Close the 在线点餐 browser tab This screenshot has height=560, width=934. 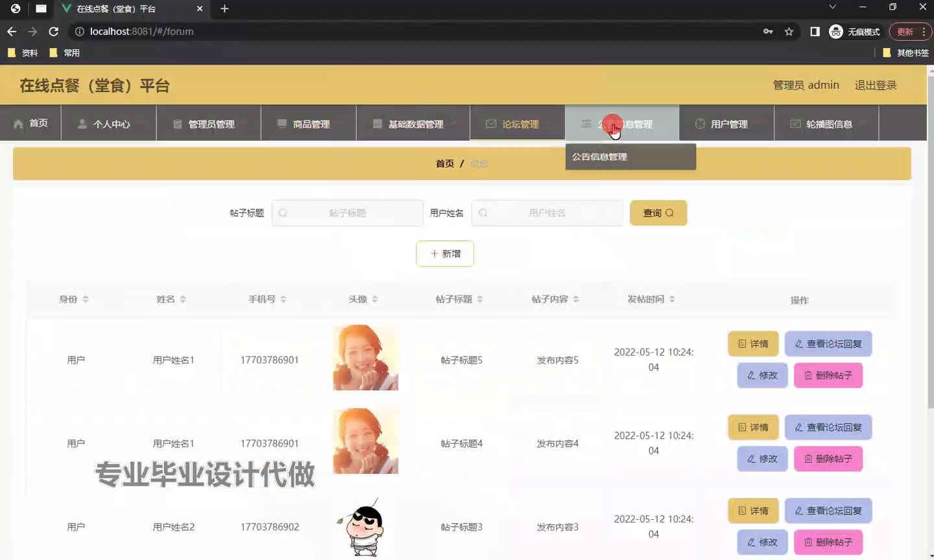coord(200,8)
